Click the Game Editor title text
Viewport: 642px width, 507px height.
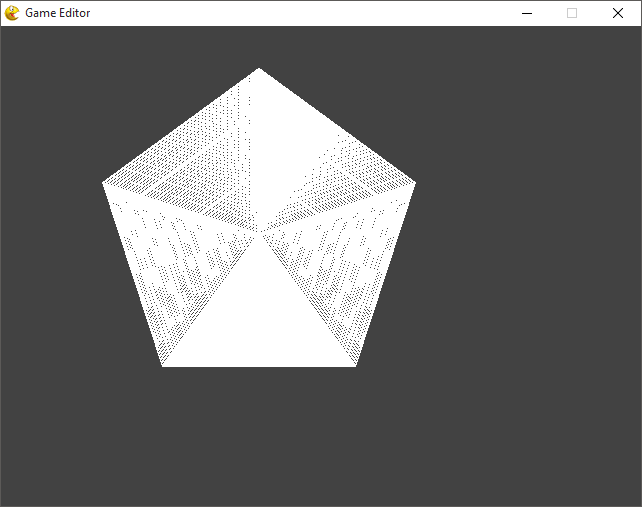point(58,13)
